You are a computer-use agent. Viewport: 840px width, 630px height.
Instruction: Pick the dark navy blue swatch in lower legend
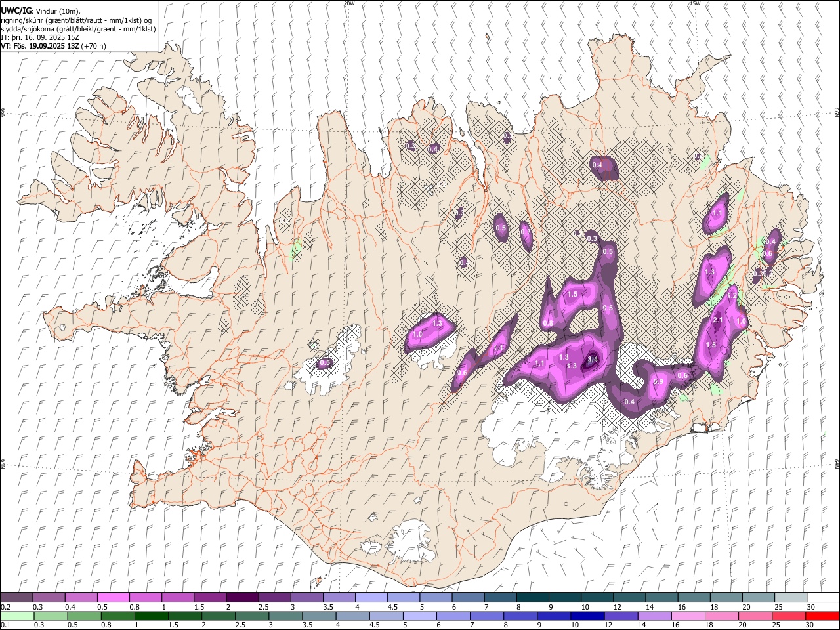point(586,616)
